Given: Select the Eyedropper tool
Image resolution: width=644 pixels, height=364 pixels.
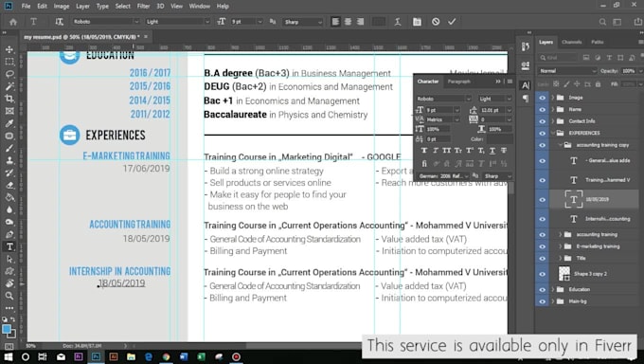Looking at the screenshot, I should [9, 123].
